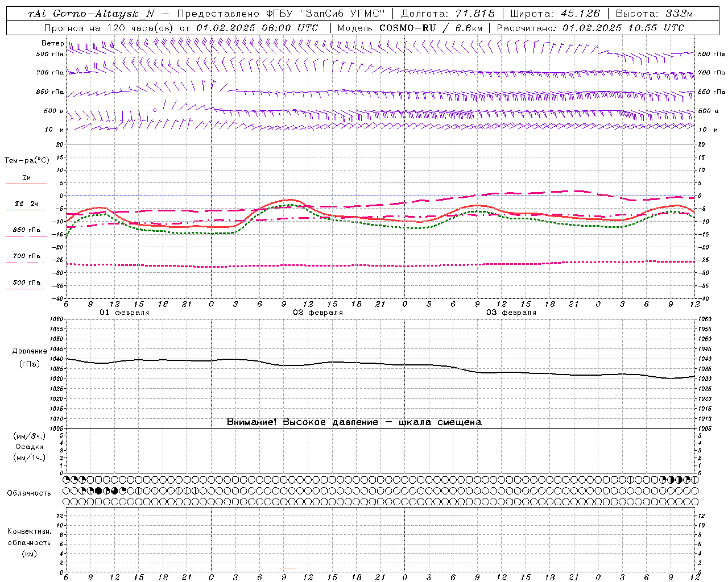Click the 20 value on left temperature axis
This screenshot has width=728, height=582.
point(60,144)
